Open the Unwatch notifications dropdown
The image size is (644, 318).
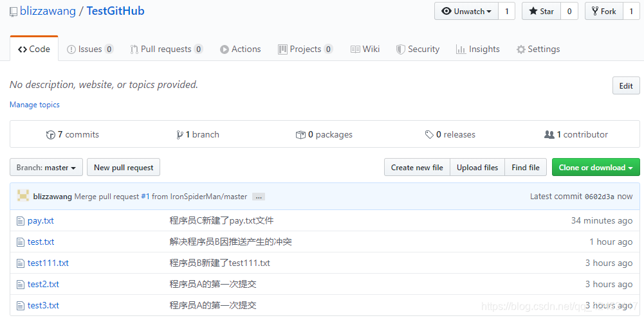point(466,11)
